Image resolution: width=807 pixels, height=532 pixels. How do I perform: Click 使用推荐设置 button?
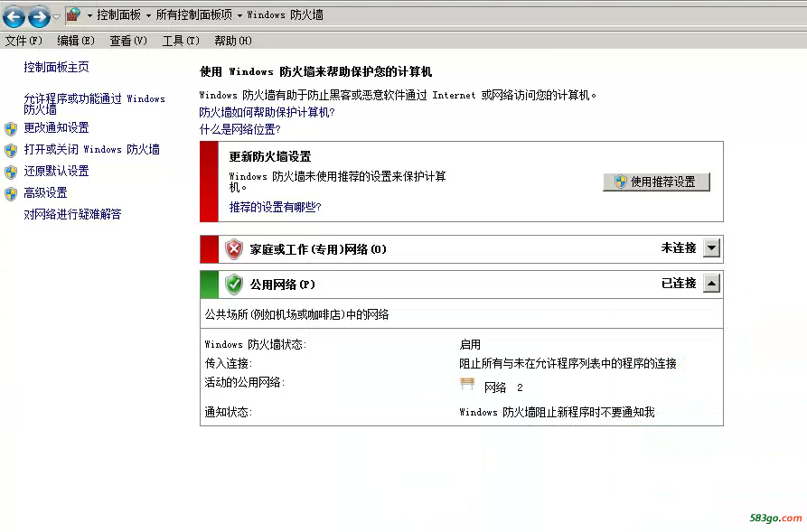[x=656, y=182]
